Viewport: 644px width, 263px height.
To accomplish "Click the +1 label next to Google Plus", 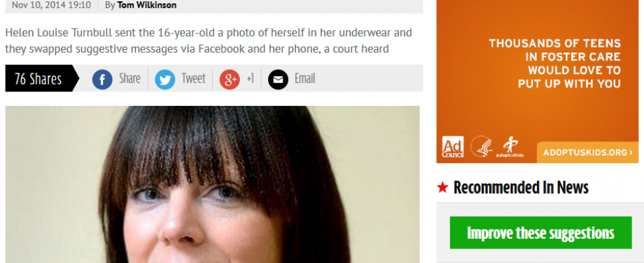I will click(x=250, y=78).
